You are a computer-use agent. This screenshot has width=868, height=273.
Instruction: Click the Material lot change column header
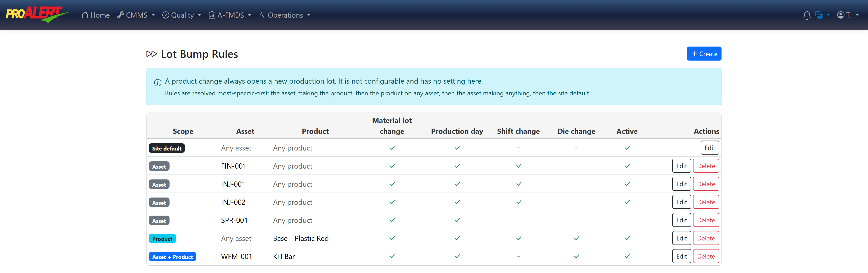392,126
